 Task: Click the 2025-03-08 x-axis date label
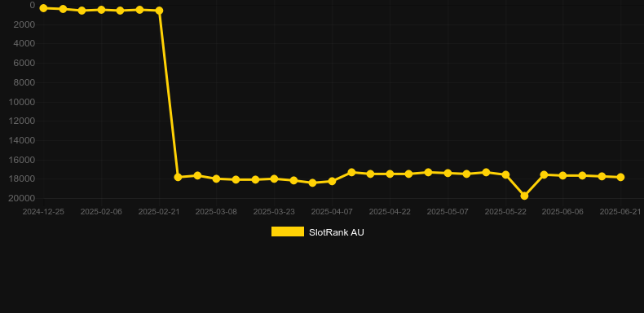coord(217,212)
